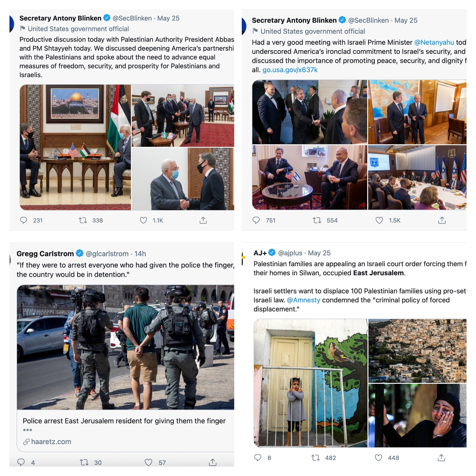Open Gregg Carlstrom's profile name
The image size is (476, 476).
pyautogui.click(x=45, y=254)
